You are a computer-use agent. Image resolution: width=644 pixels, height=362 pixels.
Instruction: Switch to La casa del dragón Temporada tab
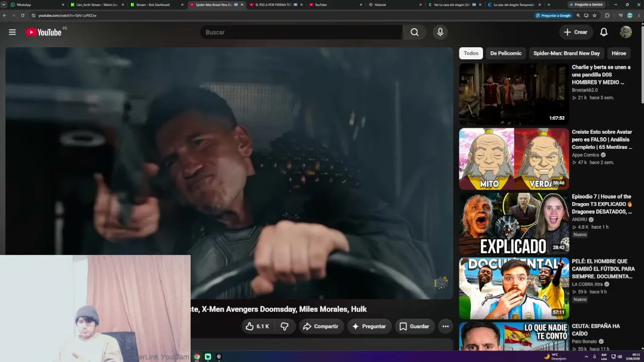pyautogui.click(x=514, y=5)
